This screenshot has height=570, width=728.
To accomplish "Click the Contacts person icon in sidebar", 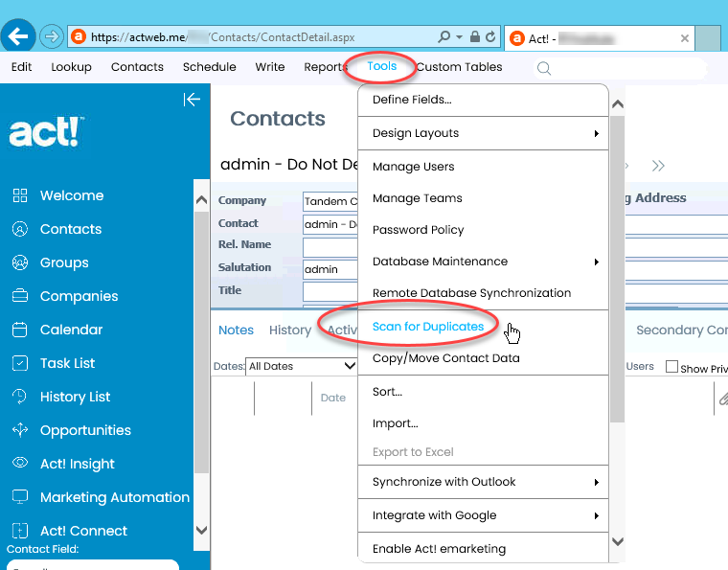I will coord(20,229).
